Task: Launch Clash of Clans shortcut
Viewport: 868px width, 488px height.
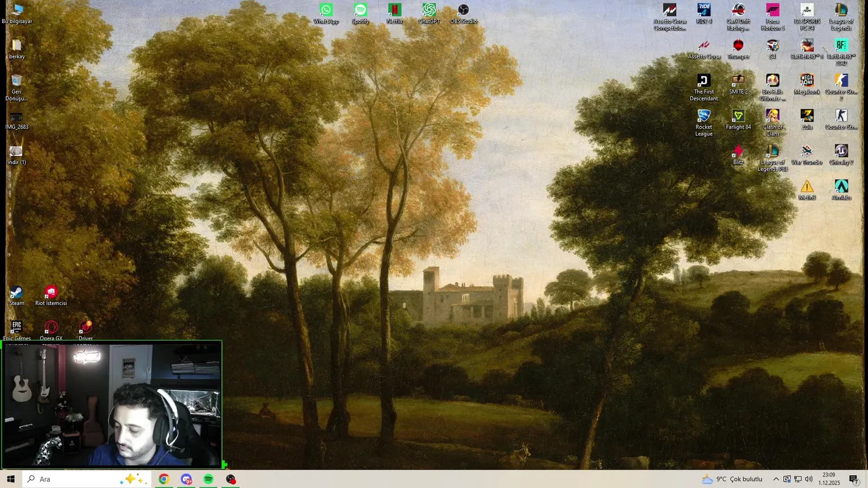Action: pos(772,123)
